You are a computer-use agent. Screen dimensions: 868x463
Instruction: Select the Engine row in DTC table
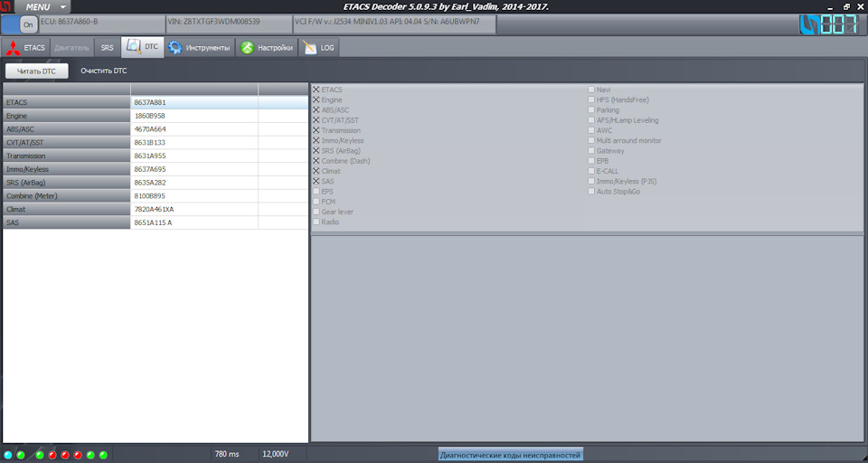point(156,116)
